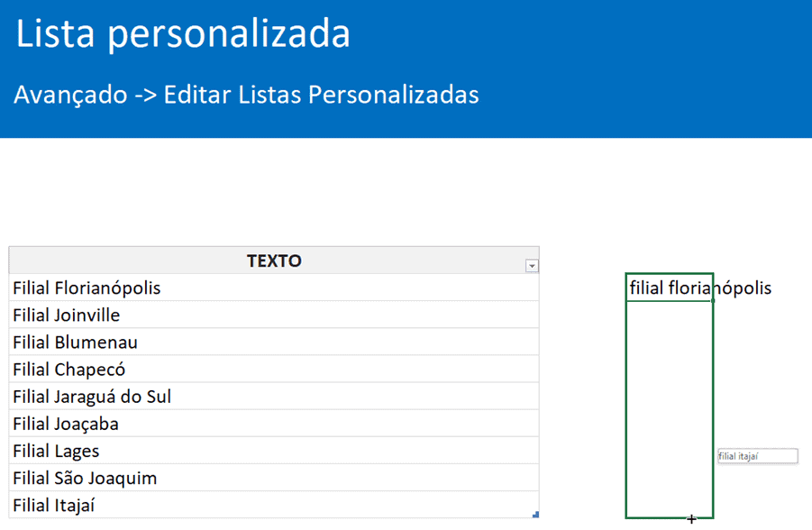Click the fill handle on the florianópolis cell

[x=713, y=300]
